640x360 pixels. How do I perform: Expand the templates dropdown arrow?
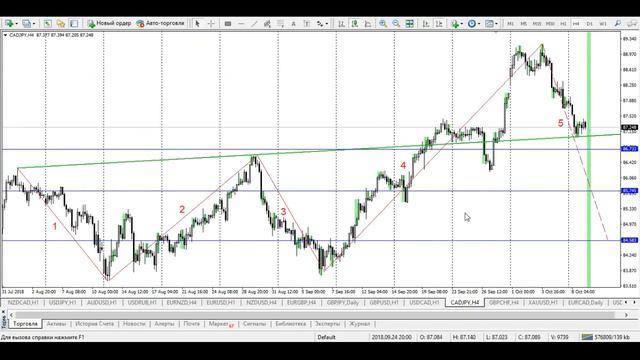click(496, 24)
